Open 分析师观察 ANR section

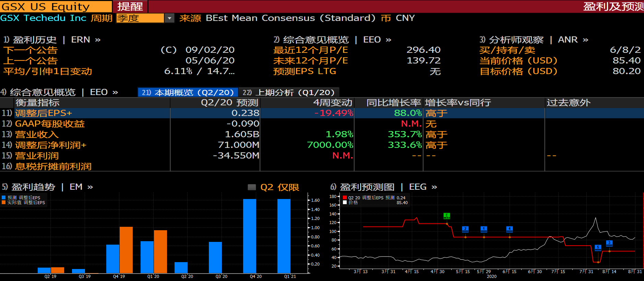(534, 40)
